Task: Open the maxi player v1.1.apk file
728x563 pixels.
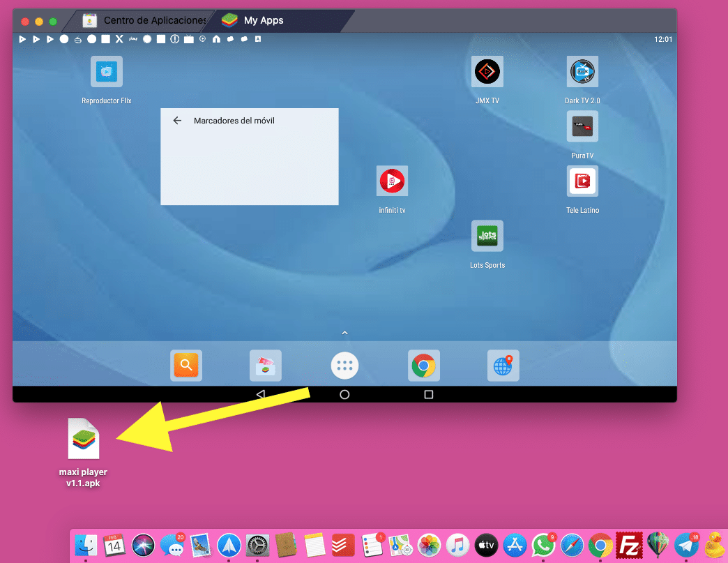Action: (x=82, y=440)
